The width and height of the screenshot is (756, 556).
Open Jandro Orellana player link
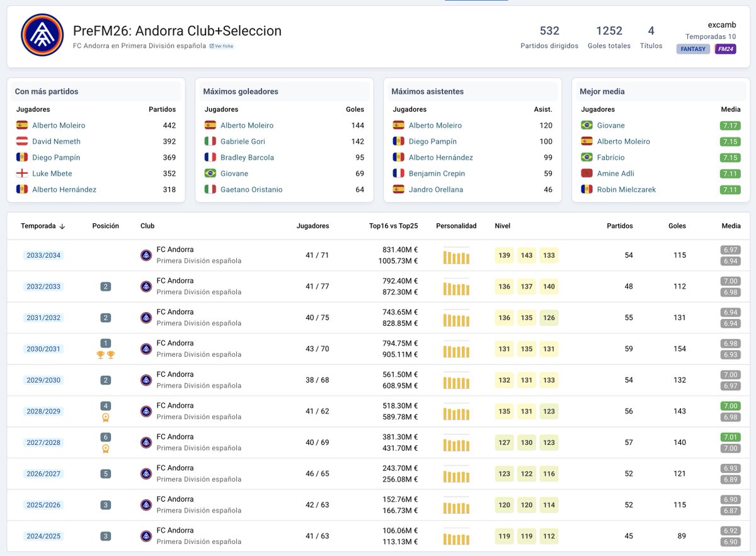tap(436, 190)
